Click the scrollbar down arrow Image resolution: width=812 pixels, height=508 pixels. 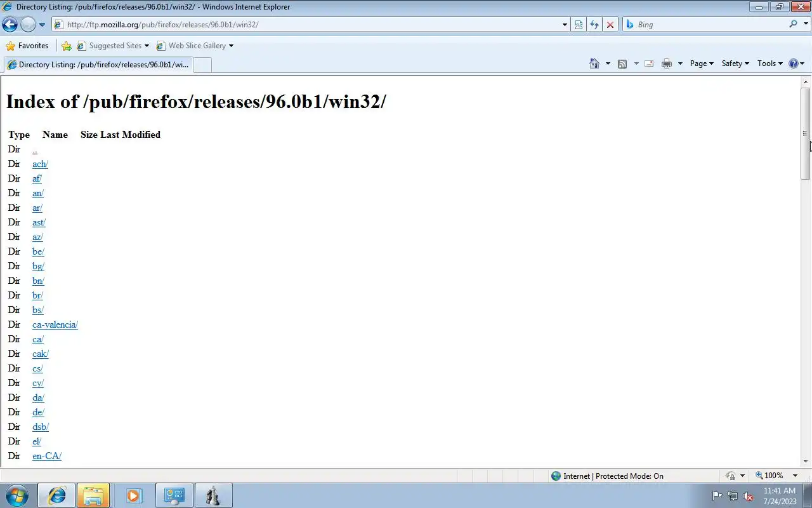coord(805,462)
